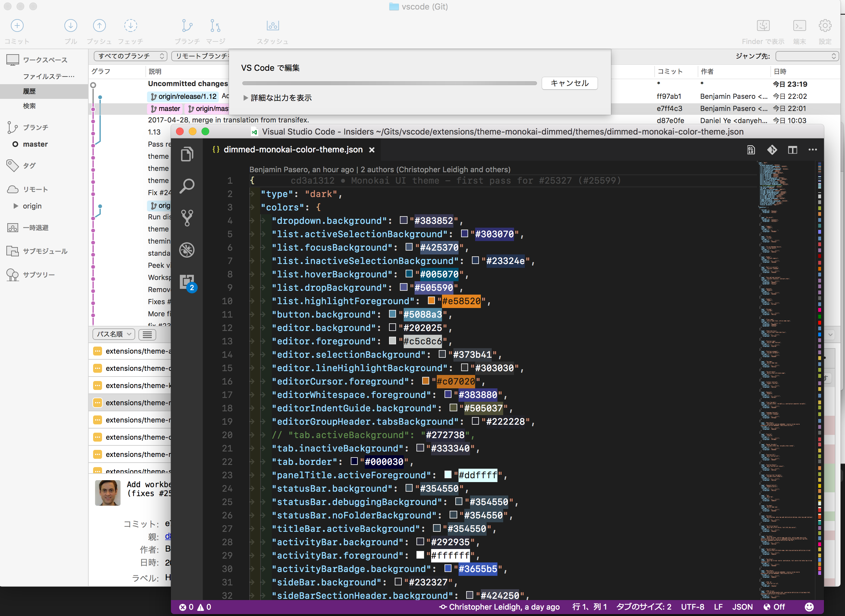Toggle the Off indicator in VS Code status bar

pos(775,607)
